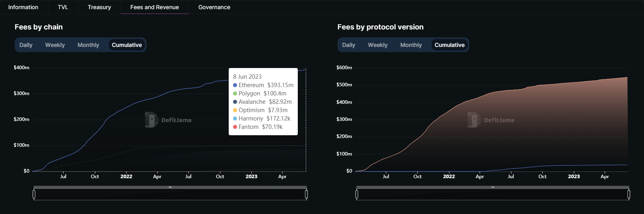
Task: Select Daily for Fees by chain
Action: point(26,45)
